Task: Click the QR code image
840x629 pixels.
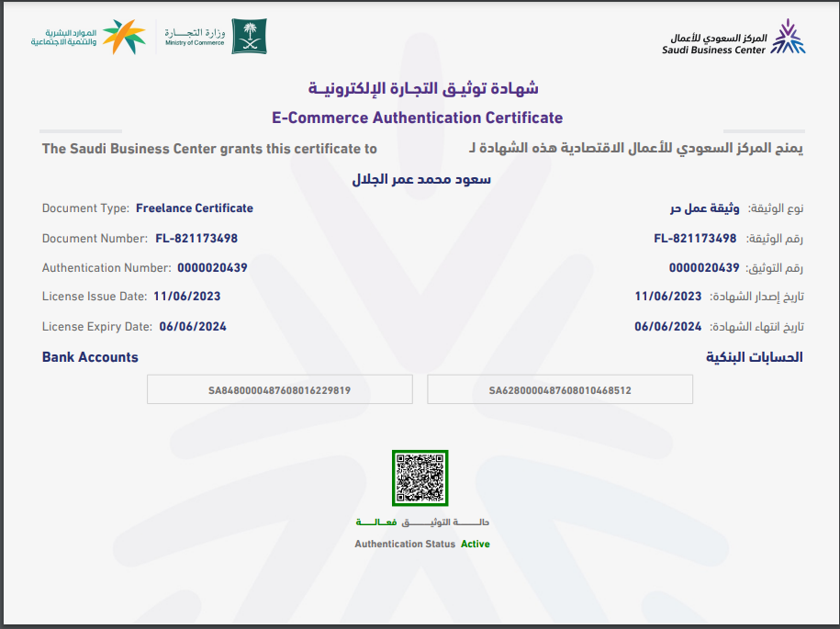Action: click(x=420, y=478)
